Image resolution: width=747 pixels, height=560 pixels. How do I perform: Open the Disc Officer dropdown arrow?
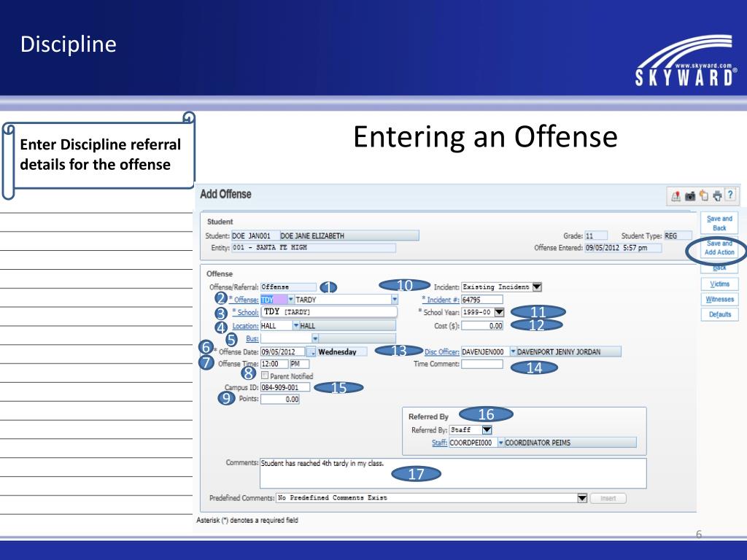point(513,351)
